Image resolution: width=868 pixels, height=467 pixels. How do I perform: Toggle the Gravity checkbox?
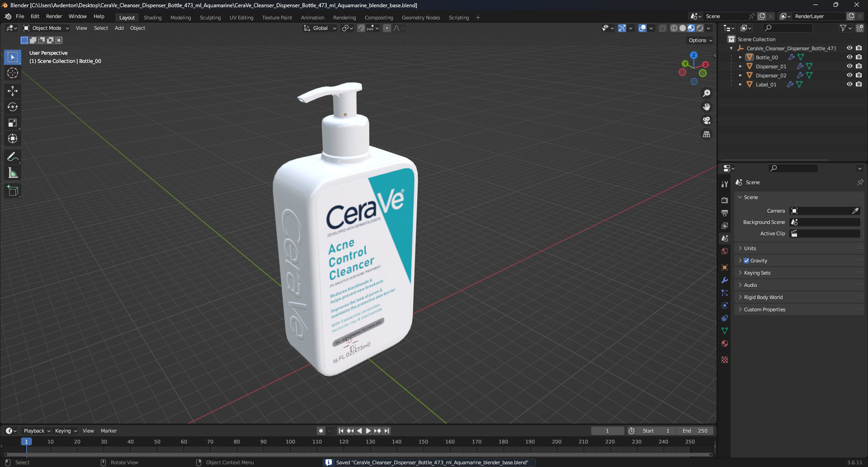(746, 261)
